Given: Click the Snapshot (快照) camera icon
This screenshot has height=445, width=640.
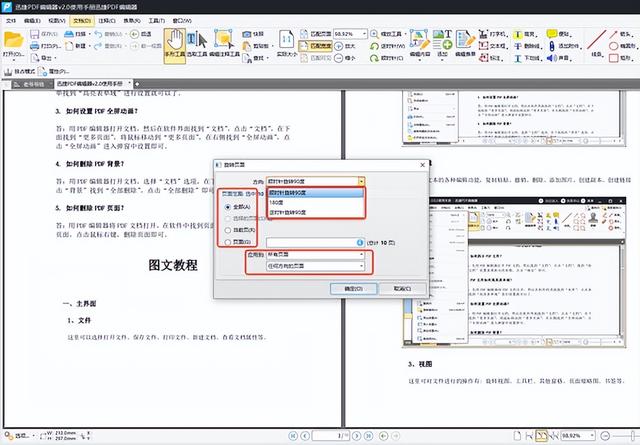Looking at the screenshot, I should [247, 34].
